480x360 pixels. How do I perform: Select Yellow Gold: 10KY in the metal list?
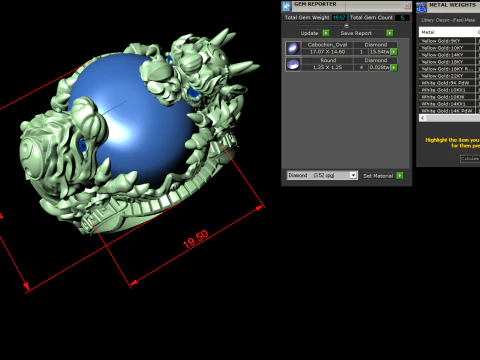click(447, 48)
